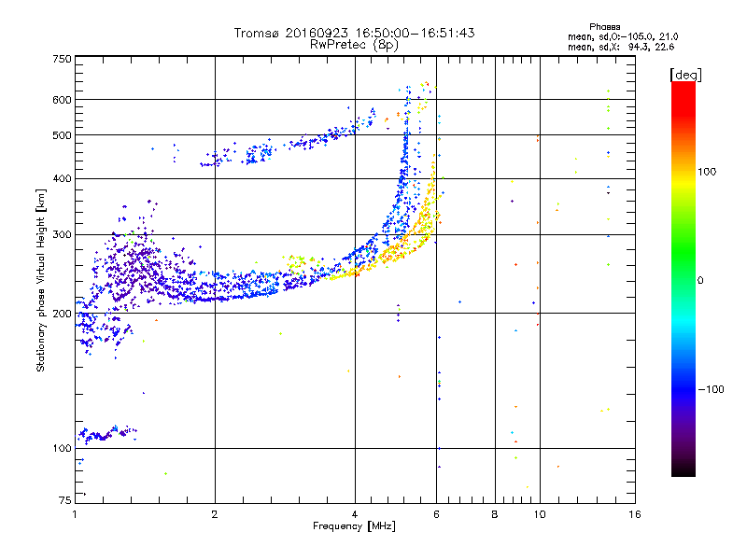
Task: Click the plot title "Tromsø 20160923 16:50:00-16:51:43"
Action: (x=354, y=33)
